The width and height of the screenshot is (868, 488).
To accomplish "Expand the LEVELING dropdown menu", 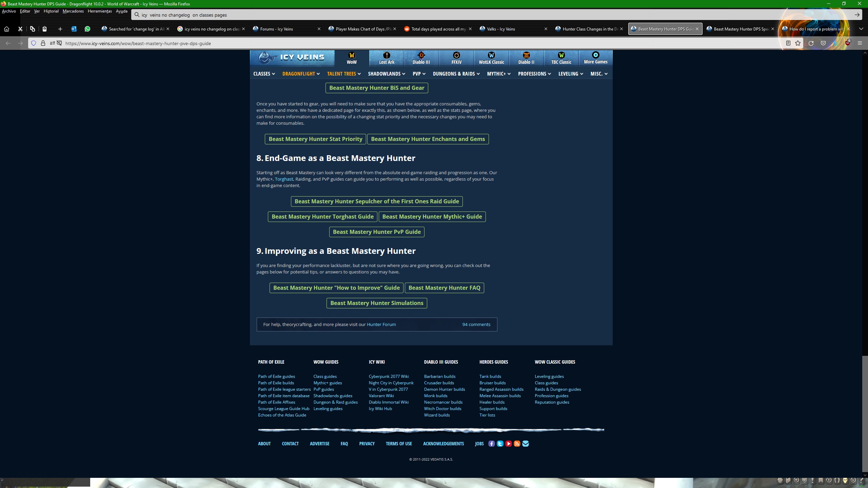I will (571, 74).
